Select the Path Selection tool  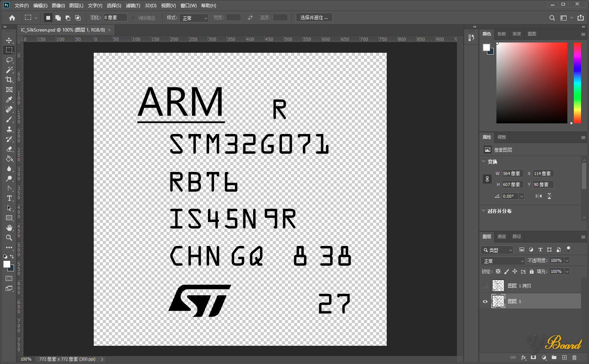[x=9, y=208]
